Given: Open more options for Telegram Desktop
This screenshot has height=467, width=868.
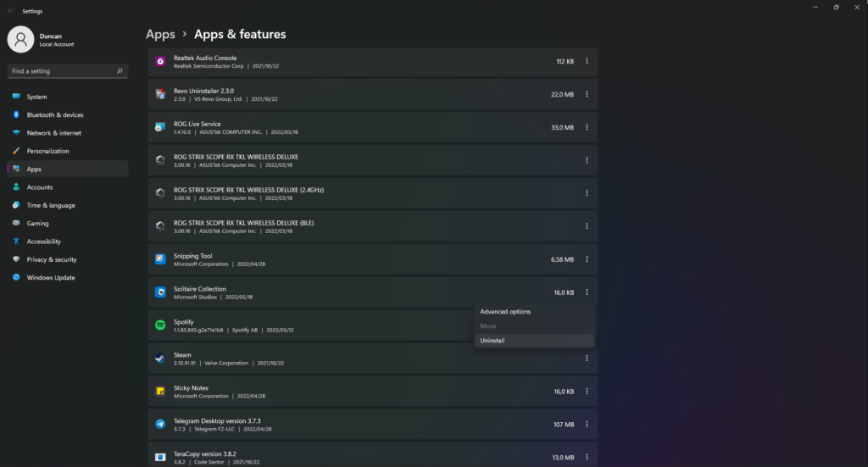Looking at the screenshot, I should (587, 424).
